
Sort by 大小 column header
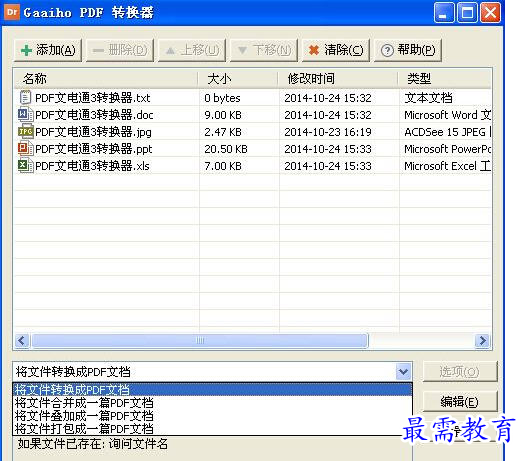click(x=238, y=79)
